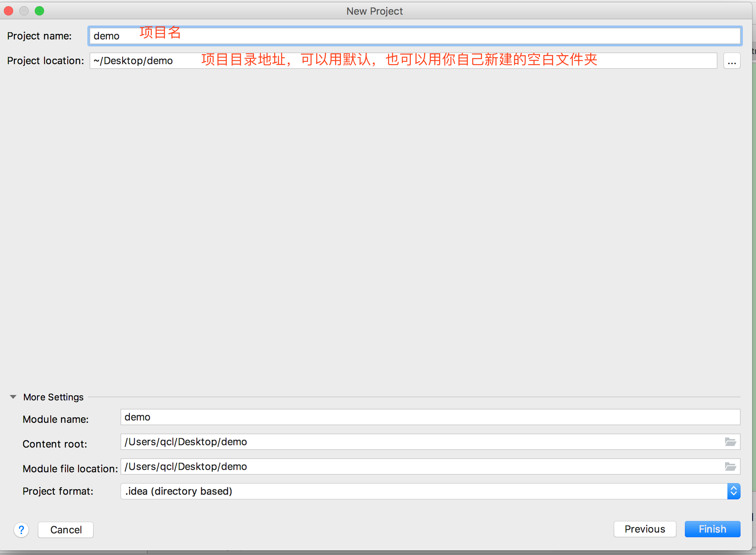Click the blue arrows of the Project format dropdown

pyautogui.click(x=734, y=491)
